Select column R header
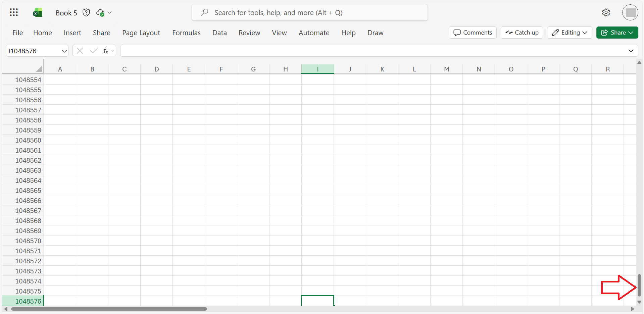 pyautogui.click(x=607, y=69)
